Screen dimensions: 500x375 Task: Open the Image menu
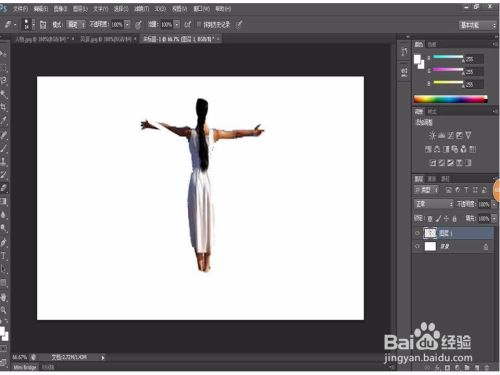click(60, 9)
